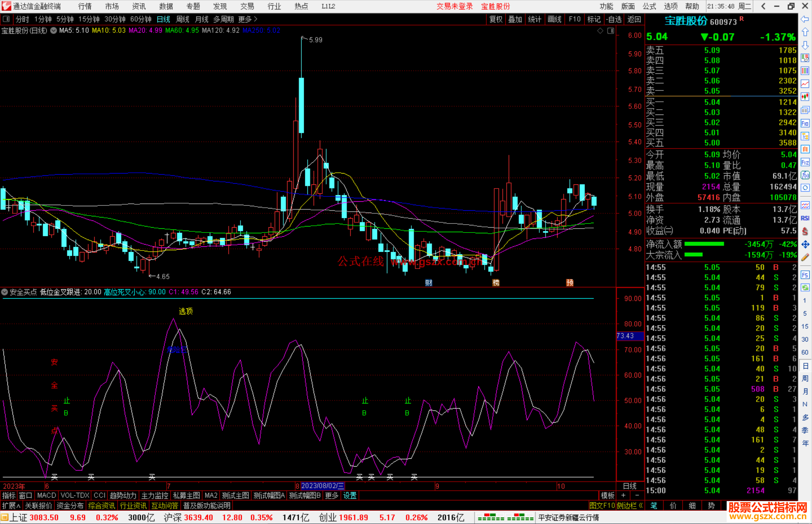Click the plus zoom-in button beside 模板

coord(623,495)
